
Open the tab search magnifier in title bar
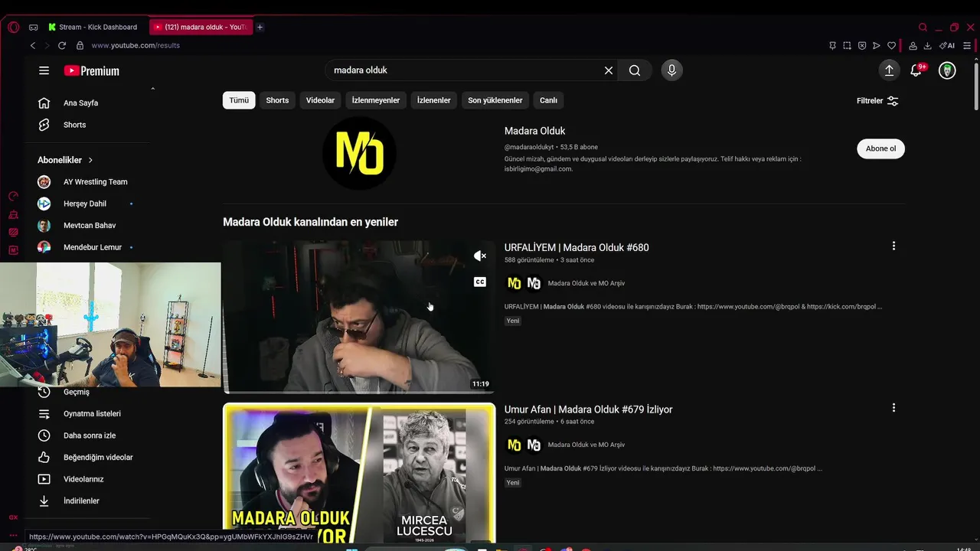pyautogui.click(x=923, y=27)
